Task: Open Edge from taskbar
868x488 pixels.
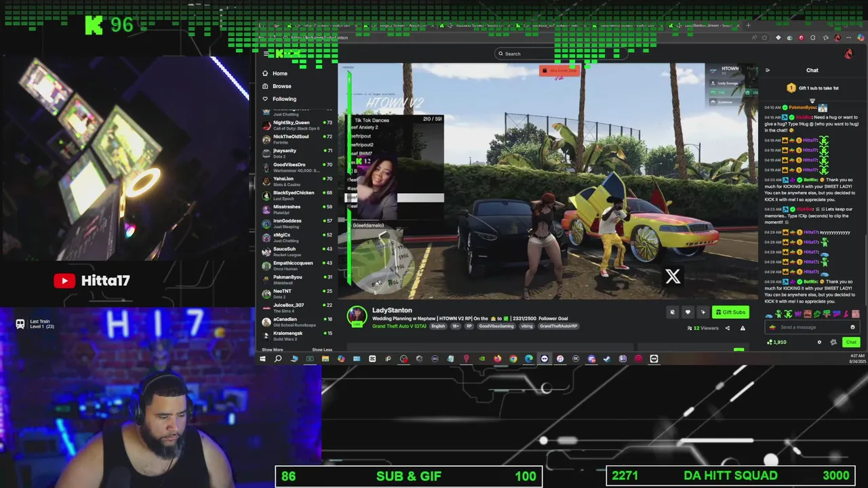Action: click(x=529, y=359)
